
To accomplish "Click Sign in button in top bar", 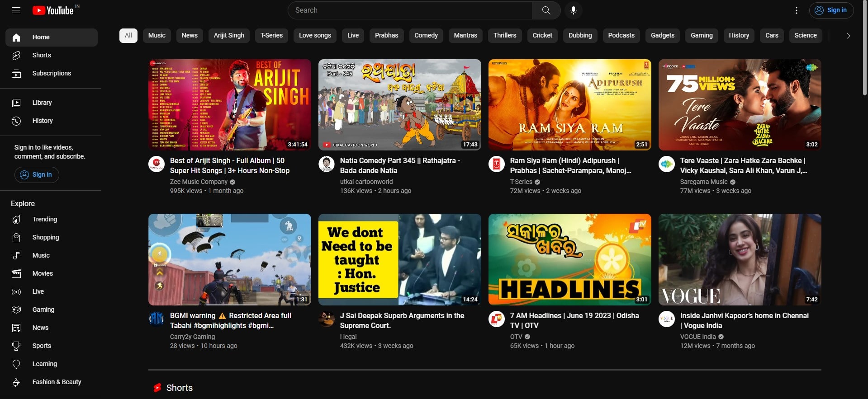I will tap(832, 10).
